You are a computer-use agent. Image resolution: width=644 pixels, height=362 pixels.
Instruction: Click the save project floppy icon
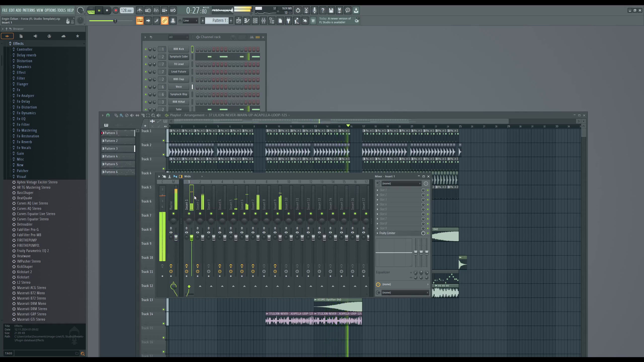[x=331, y=10]
